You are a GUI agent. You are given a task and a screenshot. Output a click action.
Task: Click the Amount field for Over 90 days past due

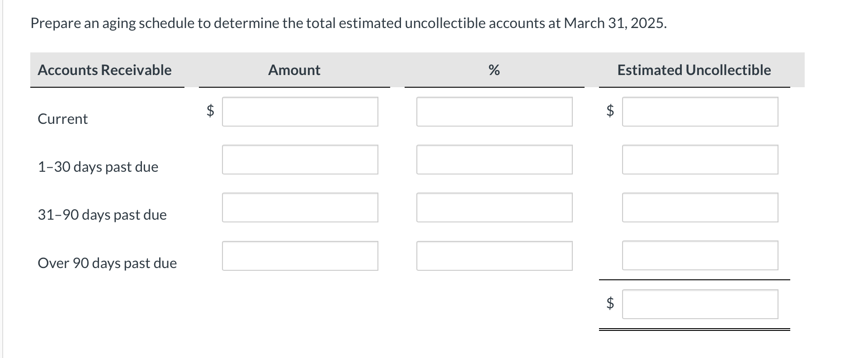[x=300, y=256]
